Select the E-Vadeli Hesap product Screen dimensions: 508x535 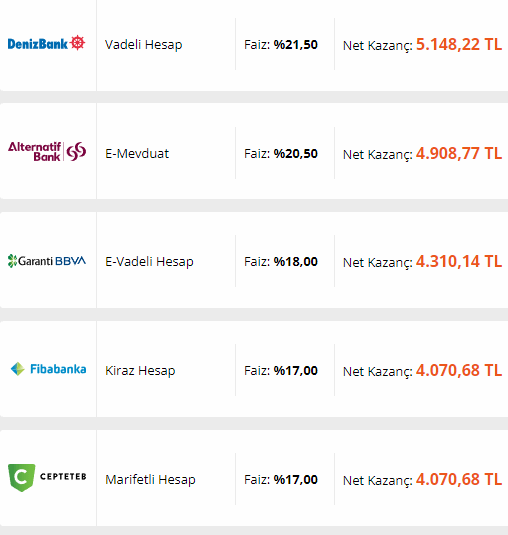149,262
